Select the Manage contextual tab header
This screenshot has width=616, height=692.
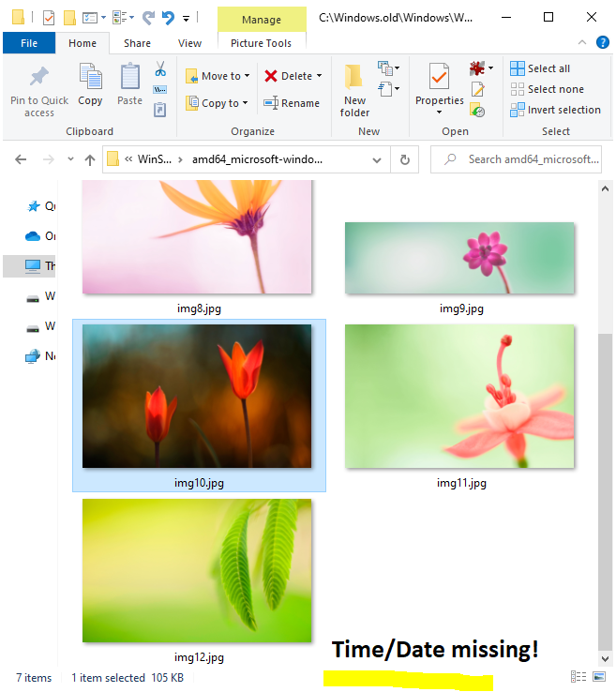262,20
